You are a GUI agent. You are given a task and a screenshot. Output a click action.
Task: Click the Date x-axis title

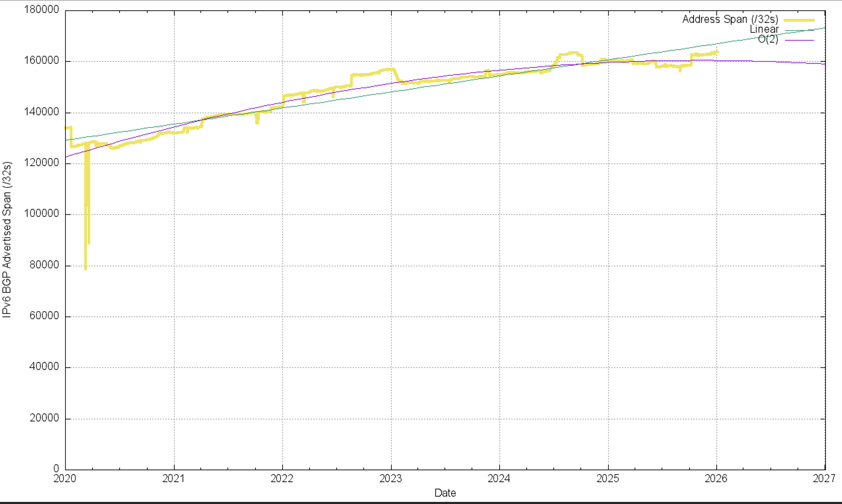445,493
